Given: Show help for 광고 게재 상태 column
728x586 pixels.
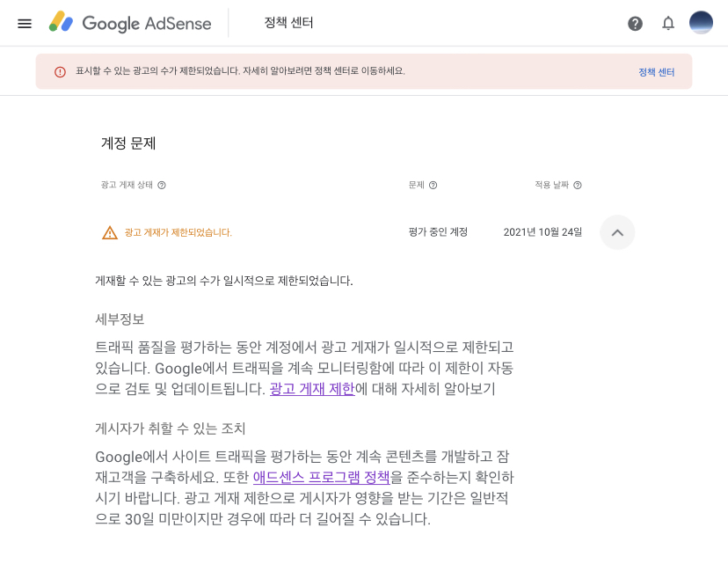Looking at the screenshot, I should (162, 185).
